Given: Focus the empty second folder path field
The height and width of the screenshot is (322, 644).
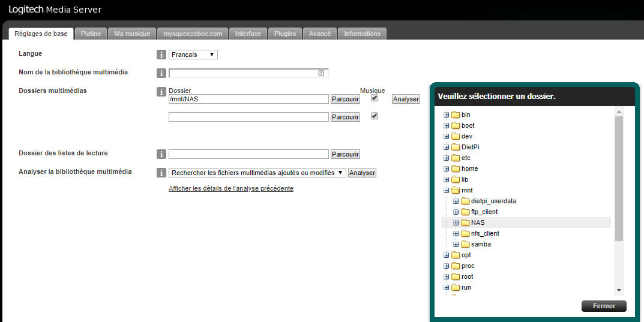Looking at the screenshot, I should coord(248,117).
